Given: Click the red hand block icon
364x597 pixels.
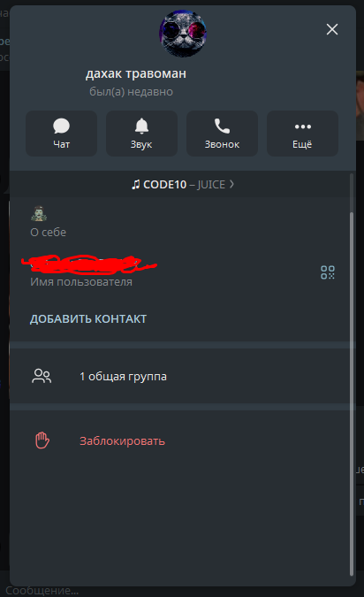Looking at the screenshot, I should 42,440.
